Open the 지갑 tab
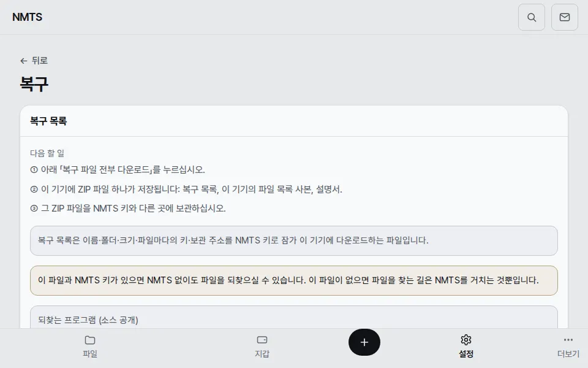This screenshot has height=368, width=588. pos(262,346)
